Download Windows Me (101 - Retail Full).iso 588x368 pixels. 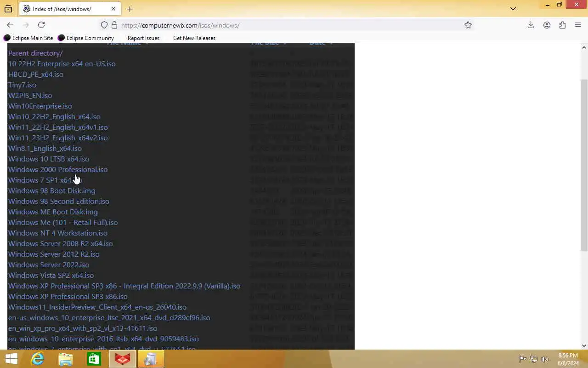pos(63,222)
